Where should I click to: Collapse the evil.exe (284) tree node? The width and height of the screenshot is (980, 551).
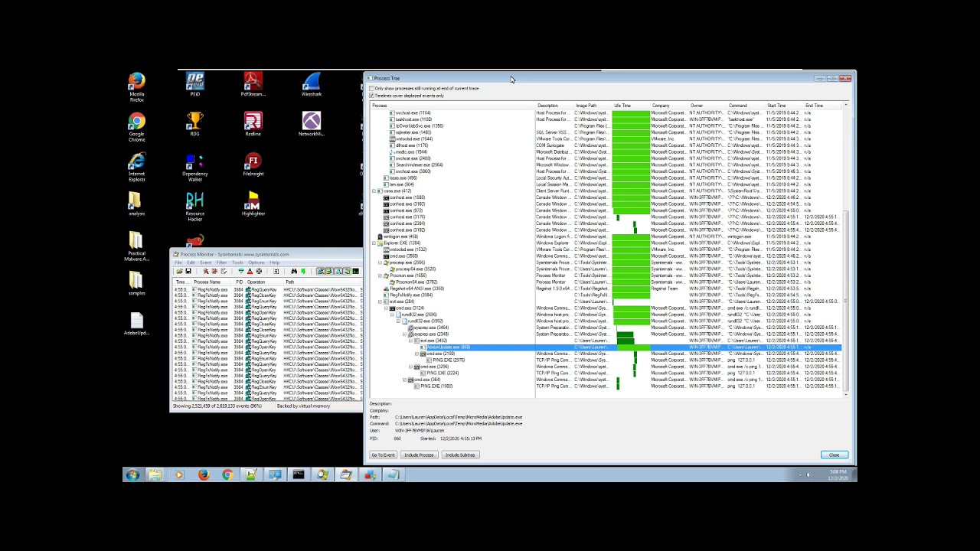[x=380, y=302]
